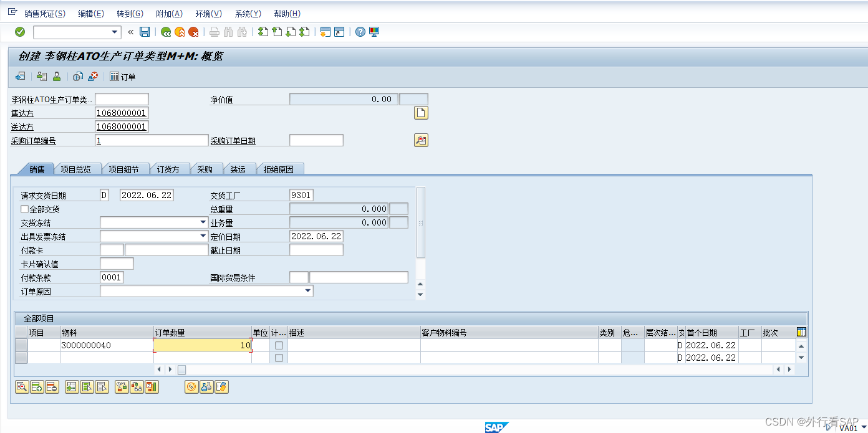Toggle the 全部交货 checkbox
The width and height of the screenshot is (868, 433).
coord(25,209)
